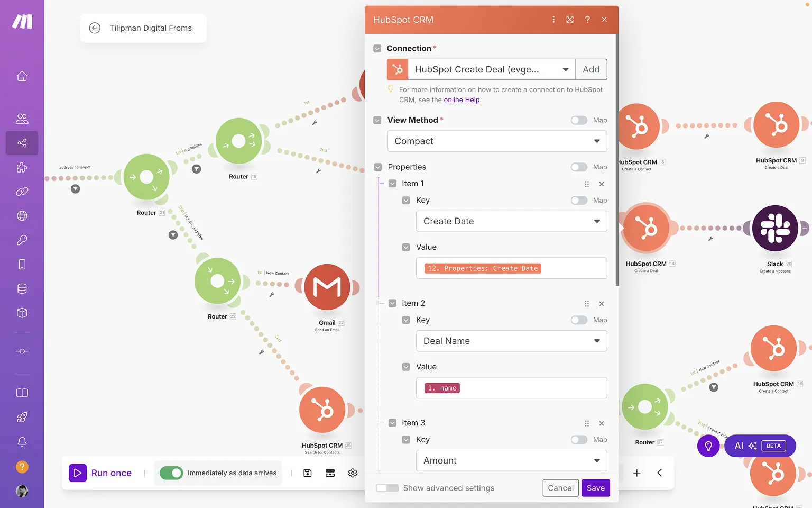Screen dimensions: 812x508
Task: Select the Gmail Send an Email module
Action: (327, 287)
